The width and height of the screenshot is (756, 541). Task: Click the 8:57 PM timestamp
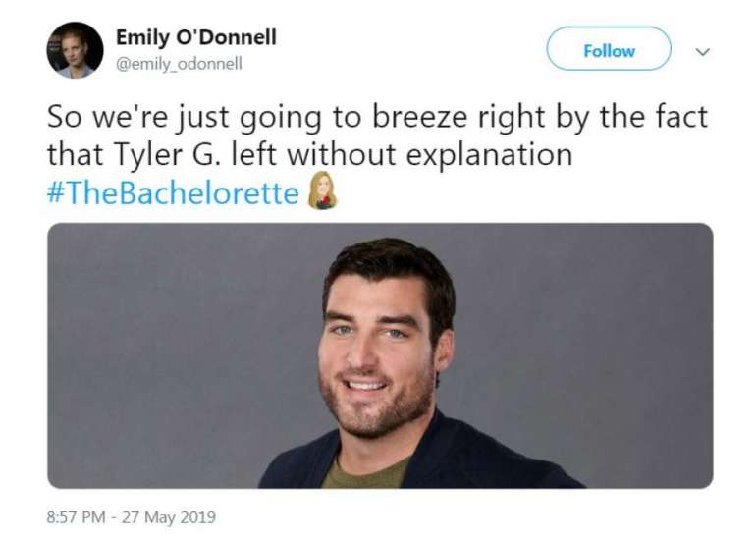(x=79, y=516)
